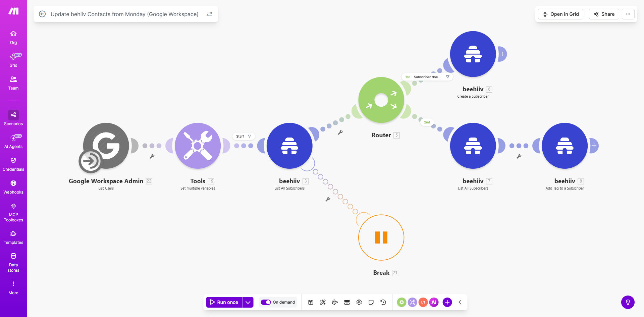Open the Org home page
The image size is (644, 317).
tap(13, 38)
